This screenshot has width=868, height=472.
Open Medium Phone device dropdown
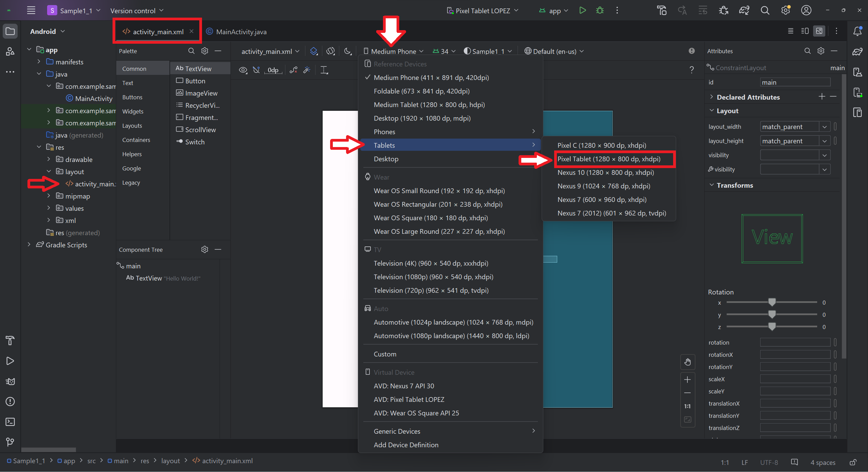393,51
